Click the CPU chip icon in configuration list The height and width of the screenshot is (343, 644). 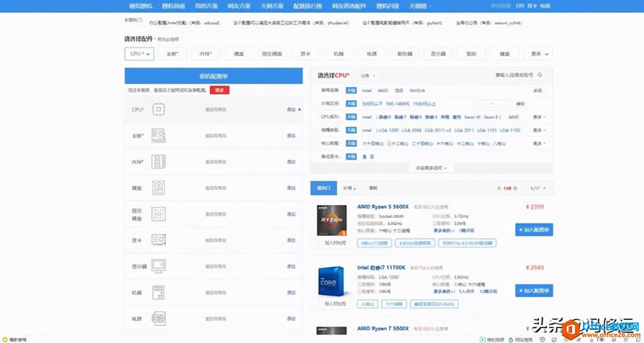click(159, 109)
